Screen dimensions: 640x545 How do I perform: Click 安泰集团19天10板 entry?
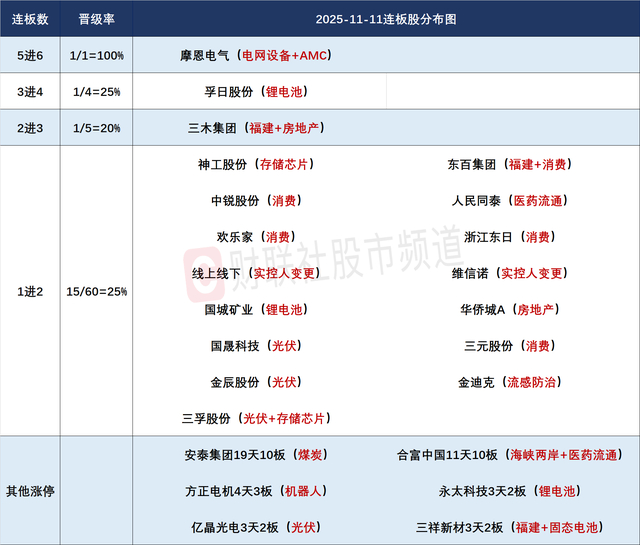[x=256, y=455]
